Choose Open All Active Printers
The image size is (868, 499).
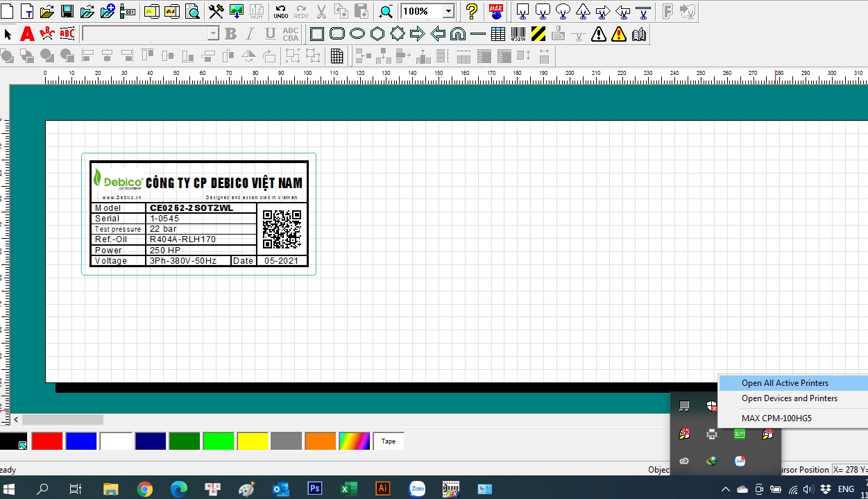(x=785, y=383)
